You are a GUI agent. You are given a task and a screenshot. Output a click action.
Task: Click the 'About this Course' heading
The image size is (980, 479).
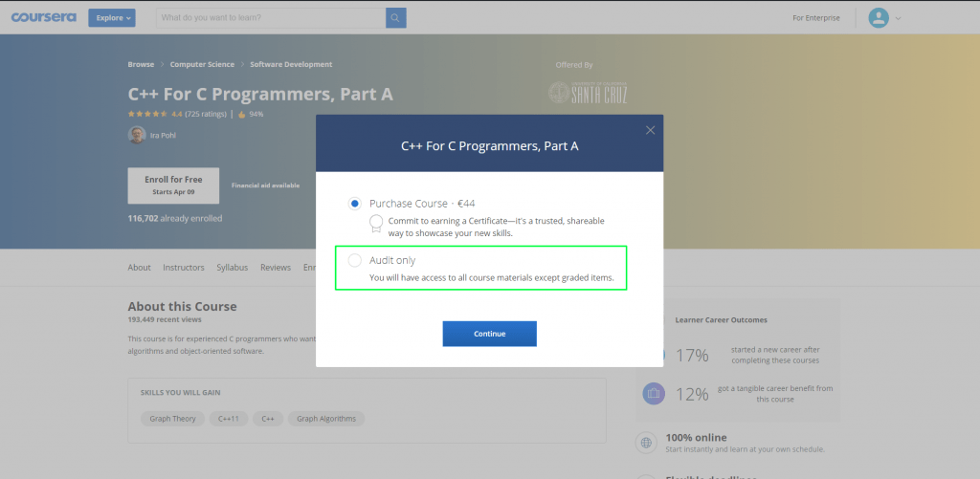click(x=183, y=307)
